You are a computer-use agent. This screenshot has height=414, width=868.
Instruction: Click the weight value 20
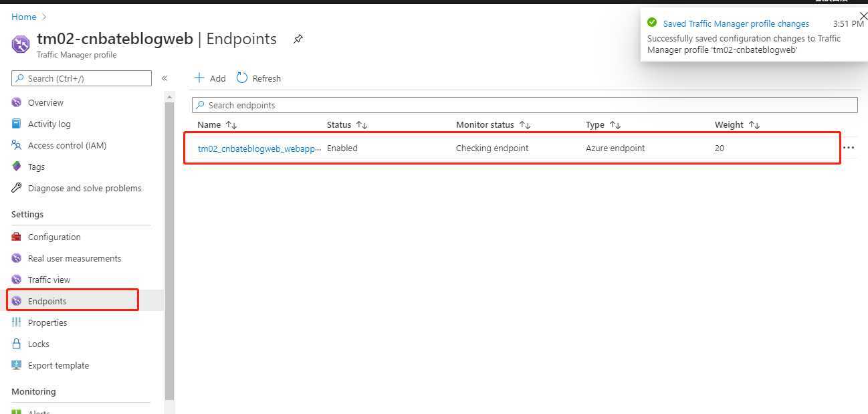[x=720, y=148]
